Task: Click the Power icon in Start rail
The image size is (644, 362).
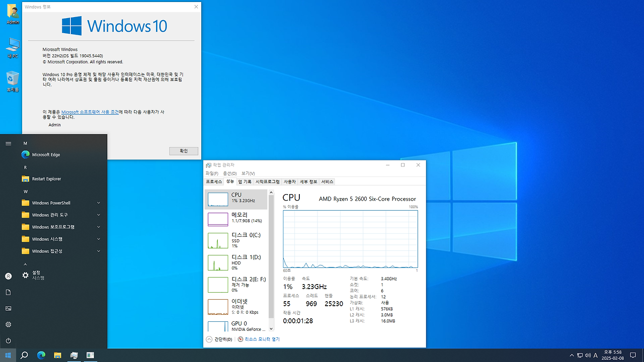Action: coord(8,340)
